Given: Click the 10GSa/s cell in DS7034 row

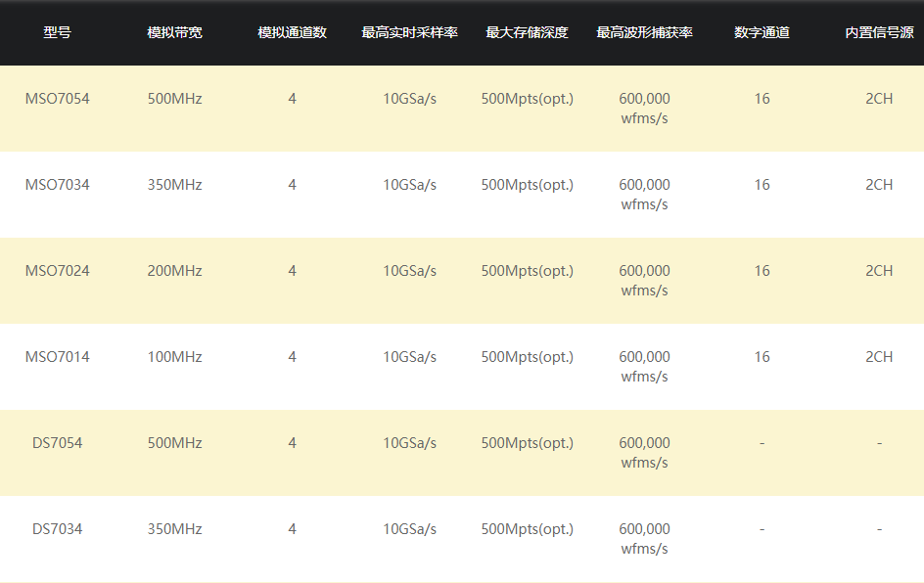Looking at the screenshot, I should tap(409, 529).
